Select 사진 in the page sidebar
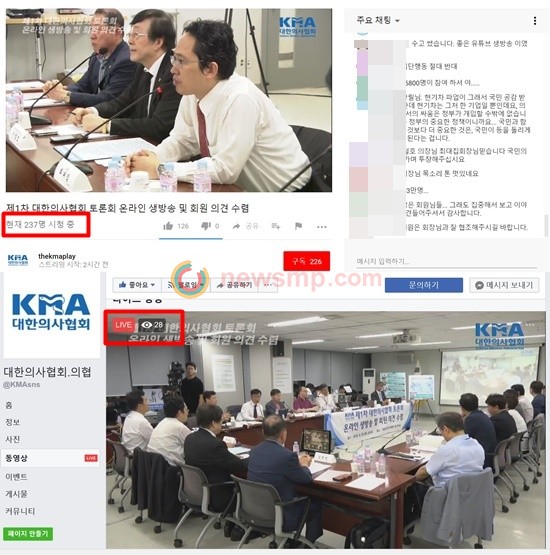The image size is (550, 555). [x=13, y=439]
